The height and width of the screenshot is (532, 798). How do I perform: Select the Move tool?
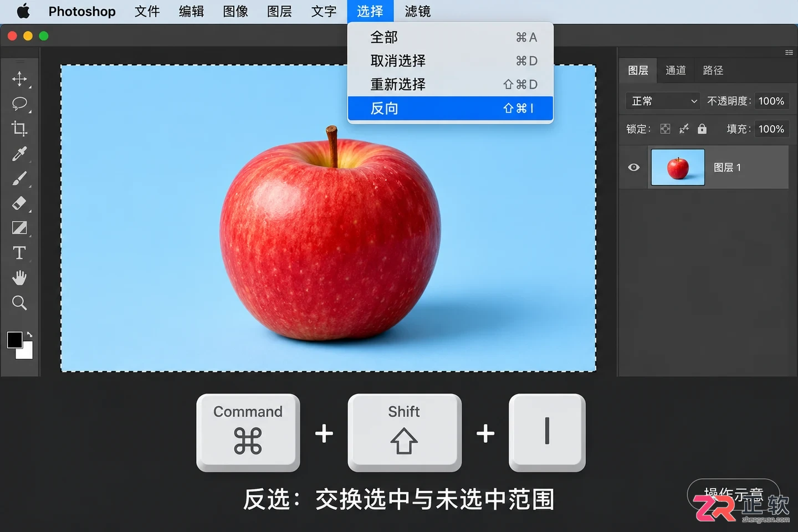point(19,79)
